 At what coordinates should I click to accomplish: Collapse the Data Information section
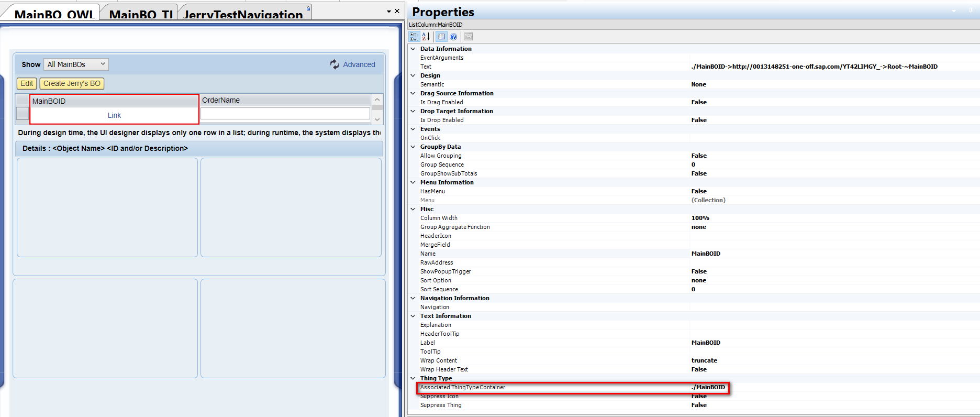coord(413,49)
